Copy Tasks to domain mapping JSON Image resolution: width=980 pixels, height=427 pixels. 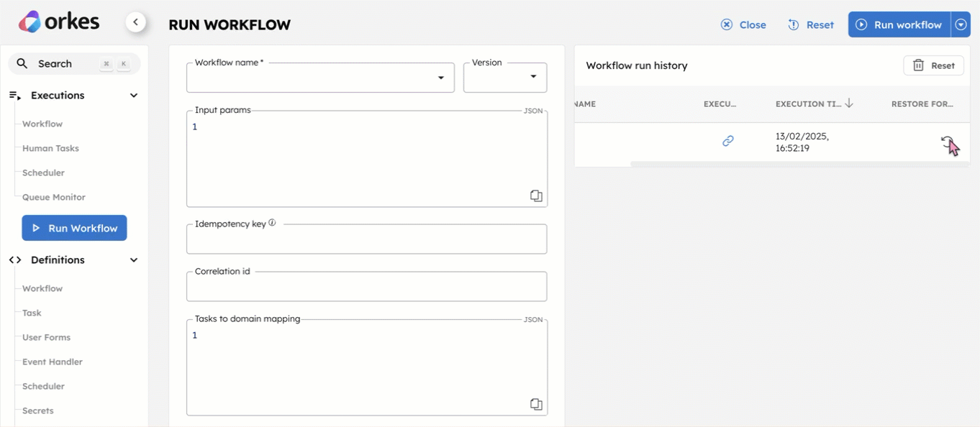(x=536, y=404)
